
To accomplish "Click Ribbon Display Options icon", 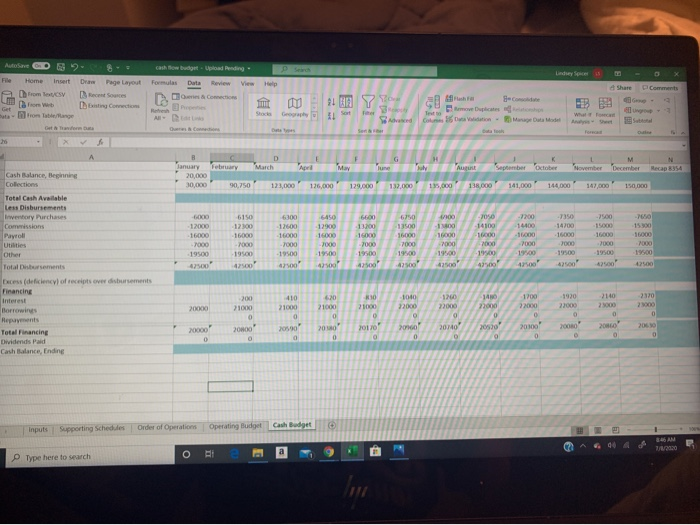I will 618,74.
